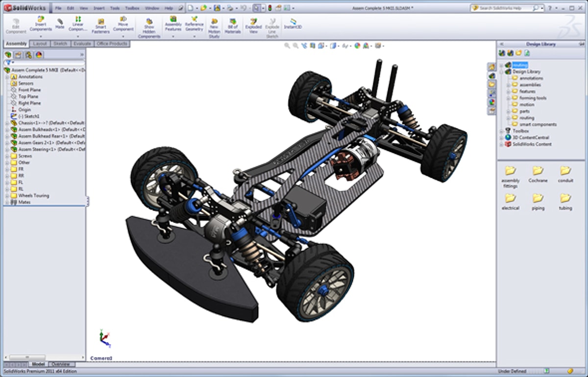Open the Tools menu

click(115, 8)
